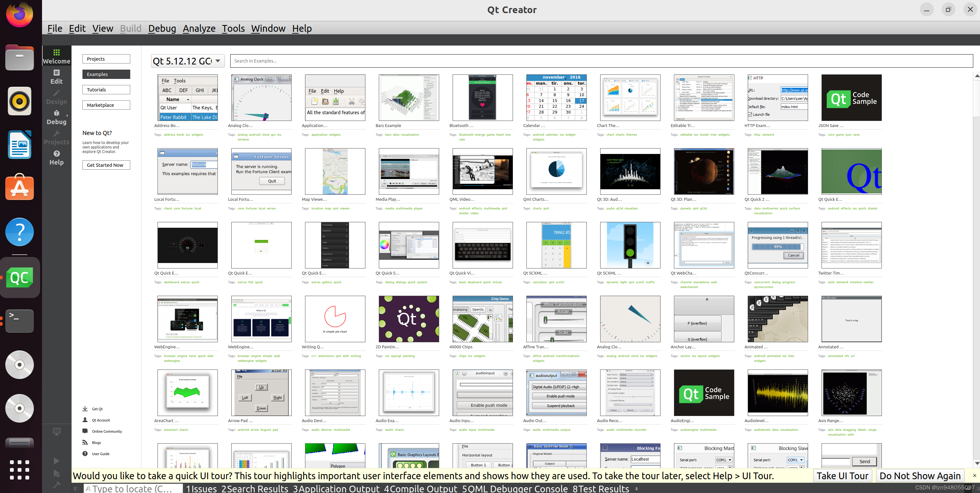Open Blogs RSS icon link
980x493 pixels.
85,442
